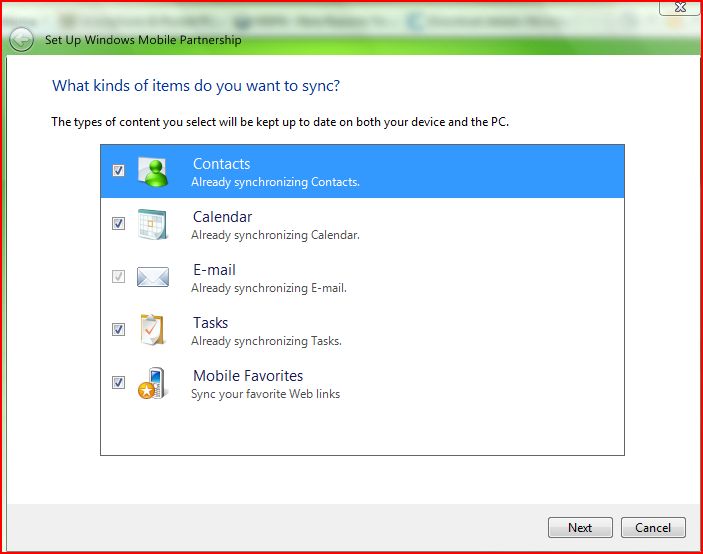
Task: Click the Mobile Favorites phone star icon
Action: [x=152, y=383]
